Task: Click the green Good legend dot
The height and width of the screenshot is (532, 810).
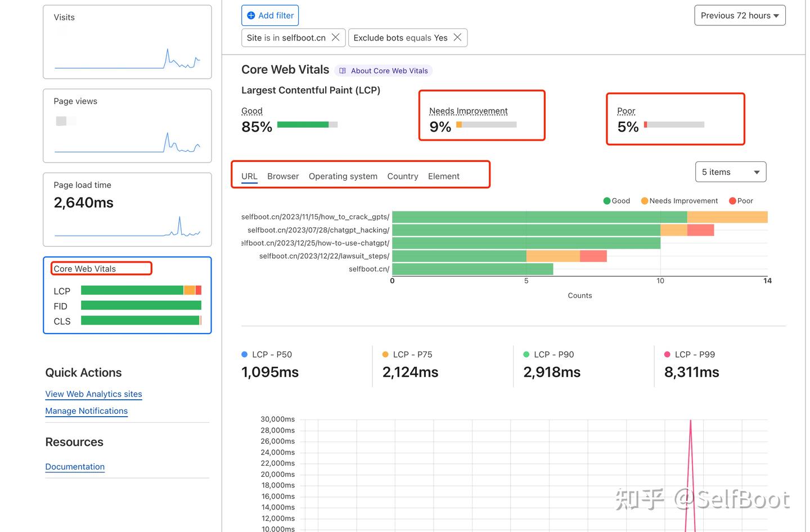Action: 606,201
